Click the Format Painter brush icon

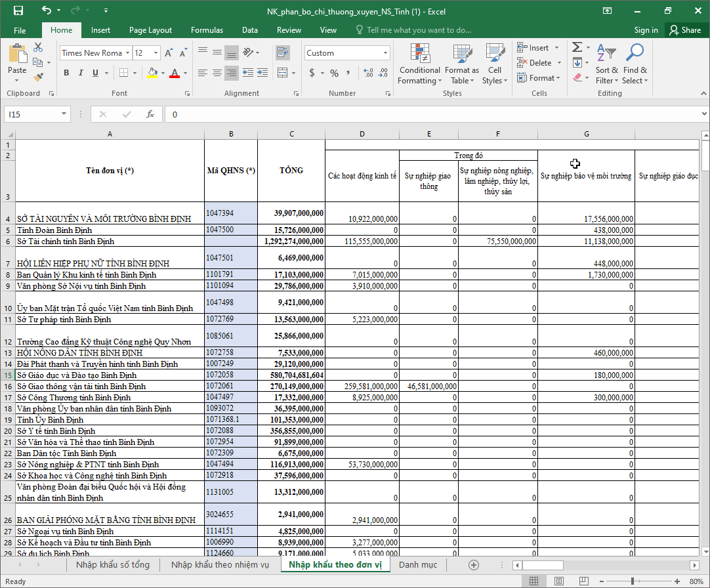(38, 77)
